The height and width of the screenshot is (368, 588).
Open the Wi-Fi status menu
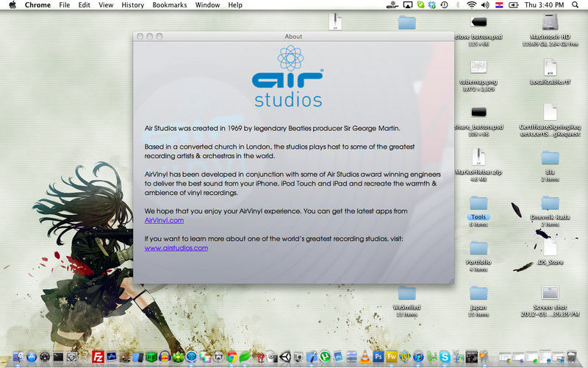(472, 5)
